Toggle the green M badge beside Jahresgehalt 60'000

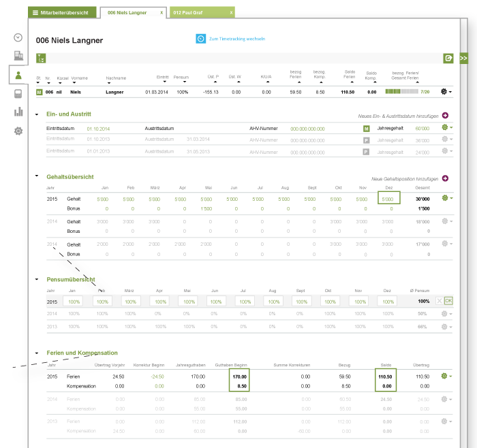click(366, 128)
